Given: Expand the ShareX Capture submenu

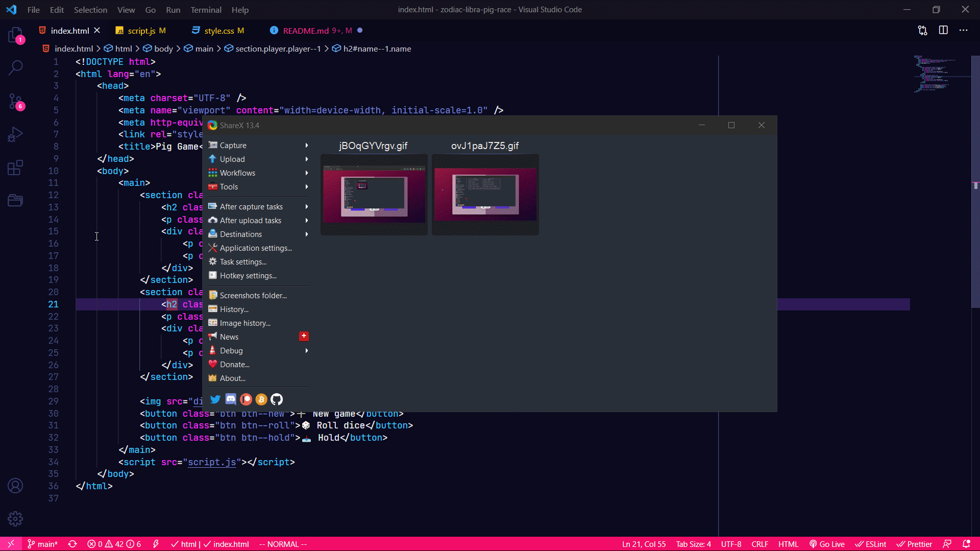Looking at the screenshot, I should click(x=258, y=146).
